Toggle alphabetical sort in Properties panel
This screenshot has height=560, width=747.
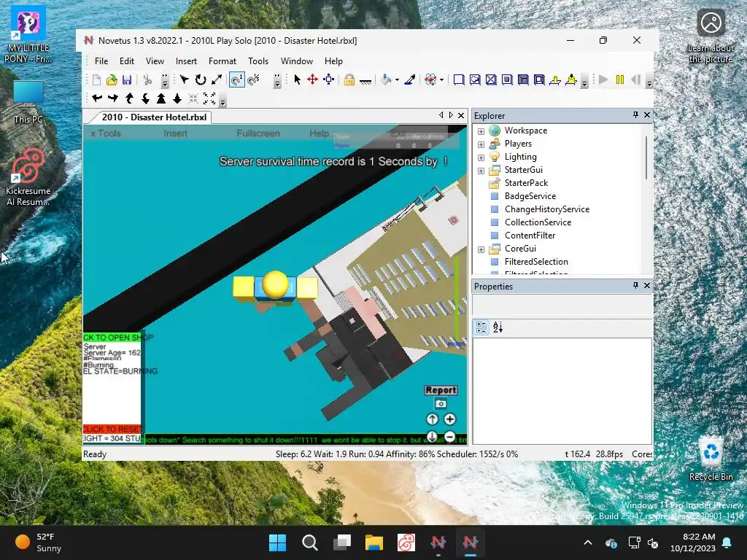pos(498,327)
